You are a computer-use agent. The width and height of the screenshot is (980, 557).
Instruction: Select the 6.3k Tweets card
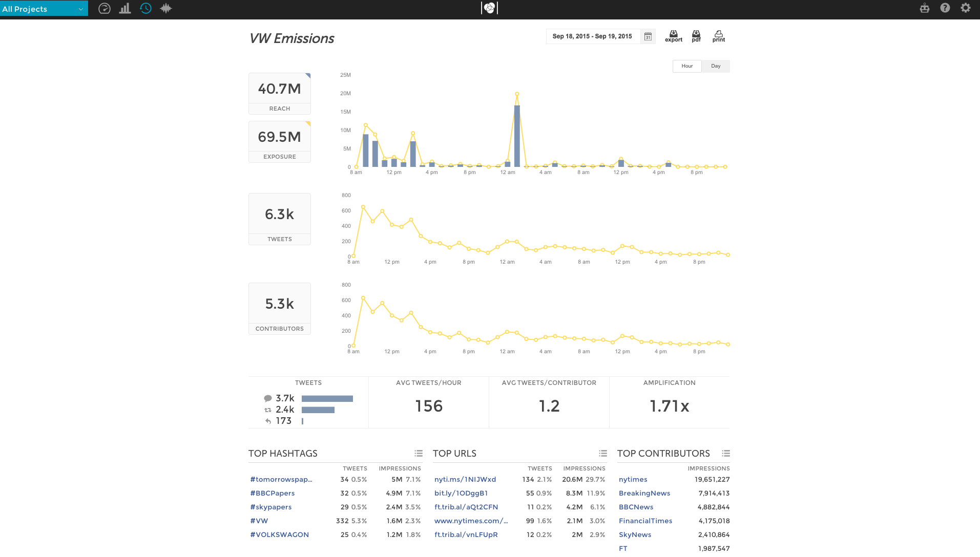click(x=280, y=219)
